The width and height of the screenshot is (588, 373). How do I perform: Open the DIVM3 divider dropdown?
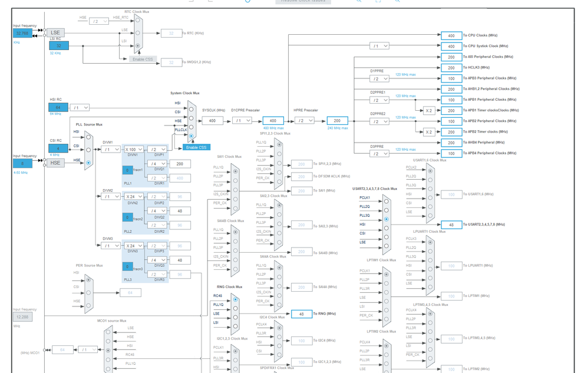111,246
